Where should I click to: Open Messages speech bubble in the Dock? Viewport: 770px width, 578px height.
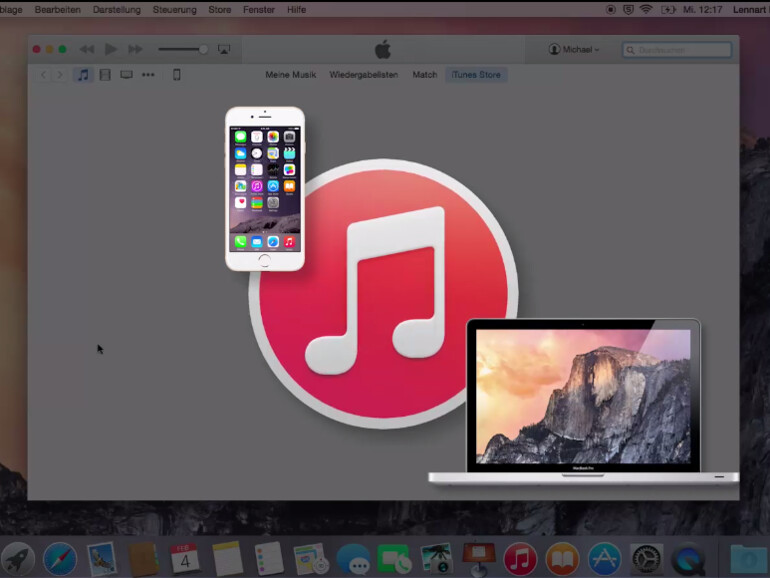point(353,559)
